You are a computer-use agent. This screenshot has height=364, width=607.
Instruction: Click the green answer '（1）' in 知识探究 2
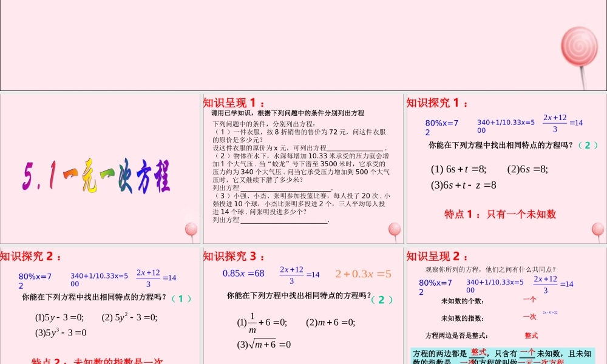(181, 298)
